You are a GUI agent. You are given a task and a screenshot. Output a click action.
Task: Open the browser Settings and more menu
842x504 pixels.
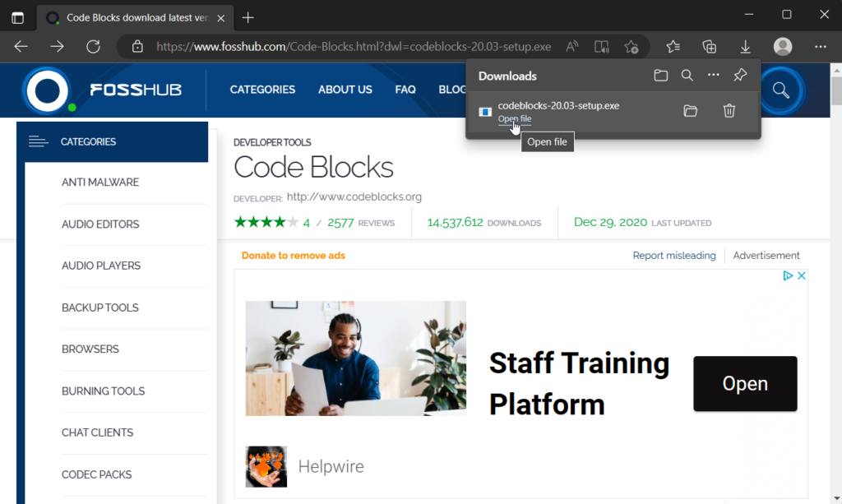coord(821,47)
